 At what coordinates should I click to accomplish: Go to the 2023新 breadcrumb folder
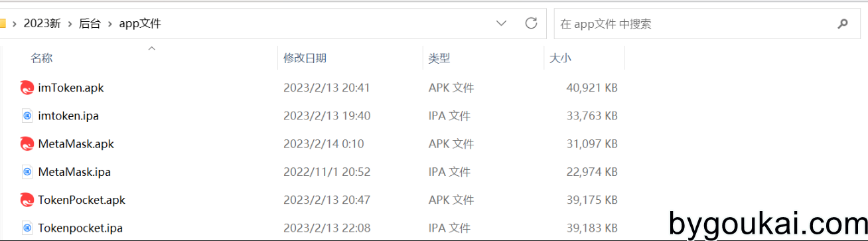pos(42,24)
